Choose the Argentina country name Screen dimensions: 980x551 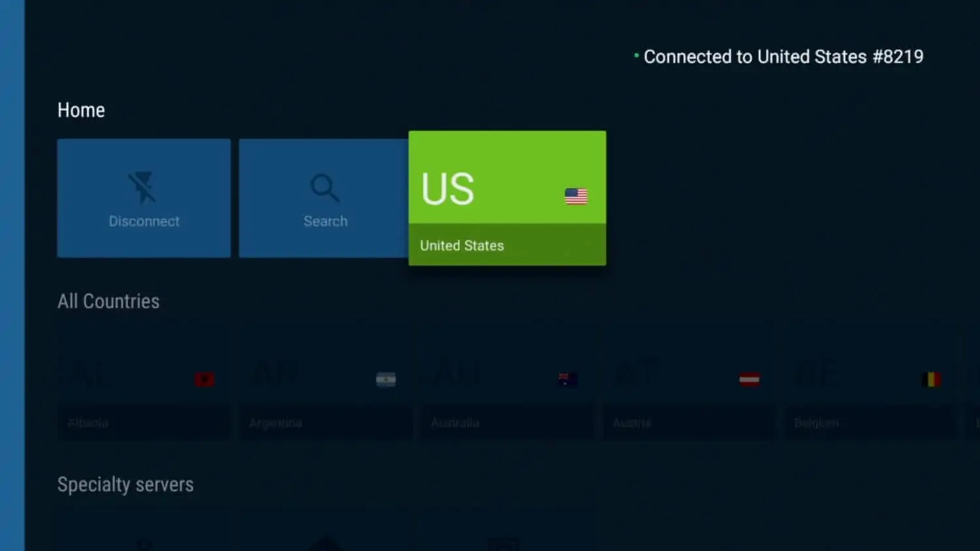276,423
